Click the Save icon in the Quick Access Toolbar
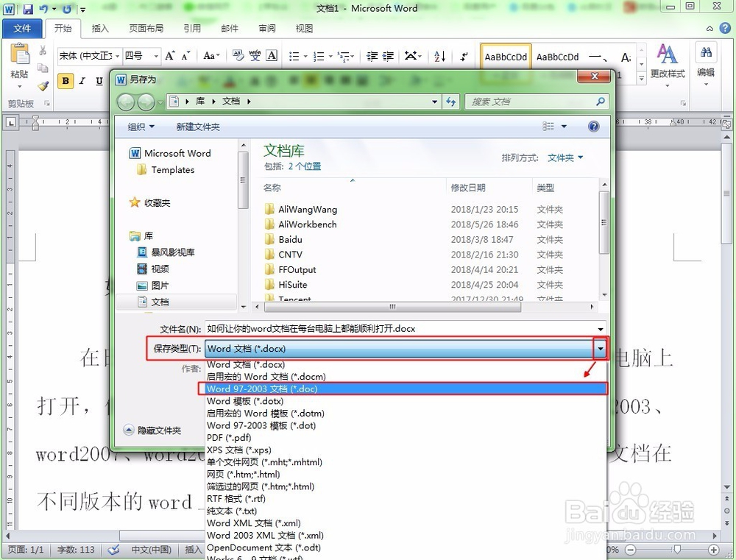The image size is (736, 560). (28, 8)
